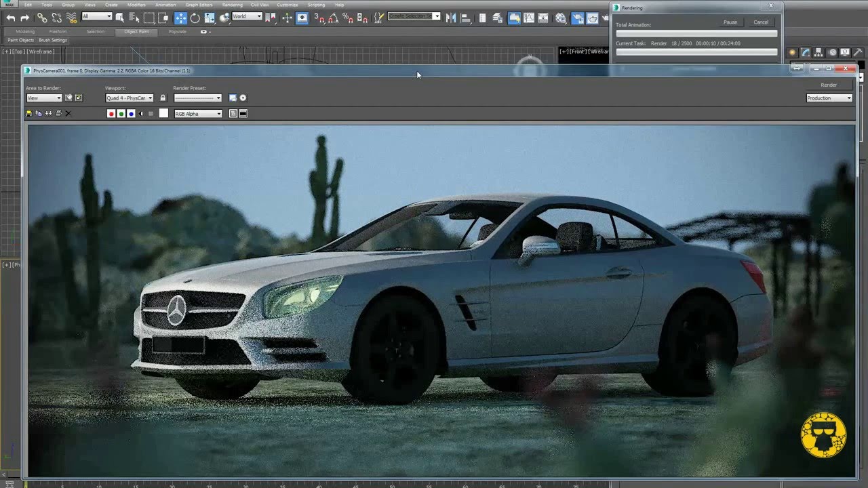The height and width of the screenshot is (488, 868).
Task: Click the Mirror tool icon
Action: click(451, 18)
